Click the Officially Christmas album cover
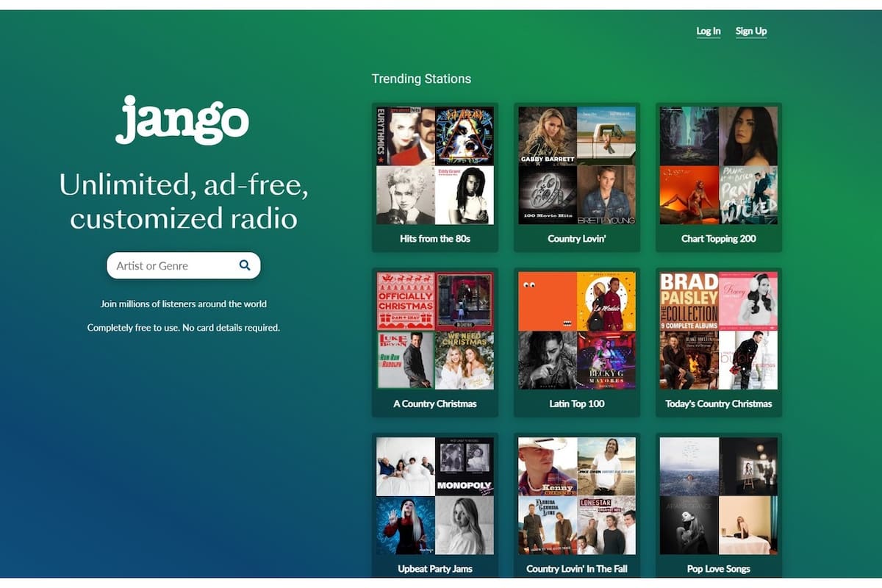The image size is (882, 588). (x=404, y=301)
